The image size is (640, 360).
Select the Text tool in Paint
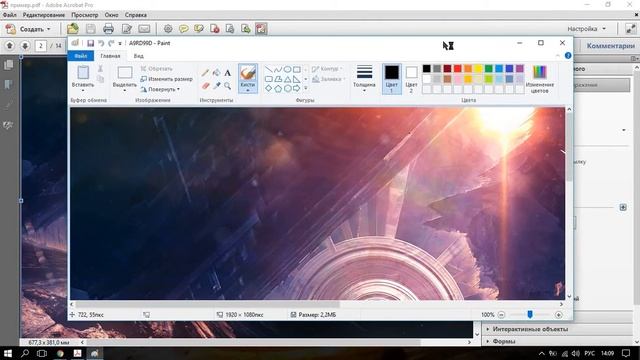coord(227,73)
